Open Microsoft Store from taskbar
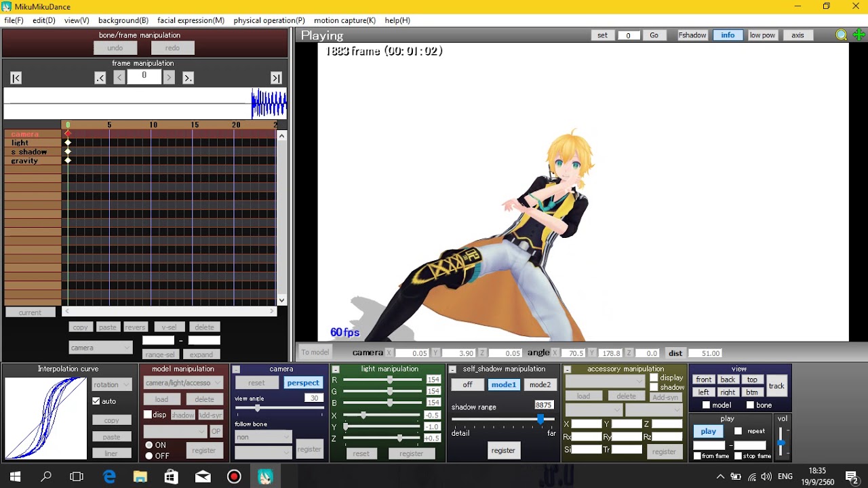The width and height of the screenshot is (868, 488). click(172, 476)
